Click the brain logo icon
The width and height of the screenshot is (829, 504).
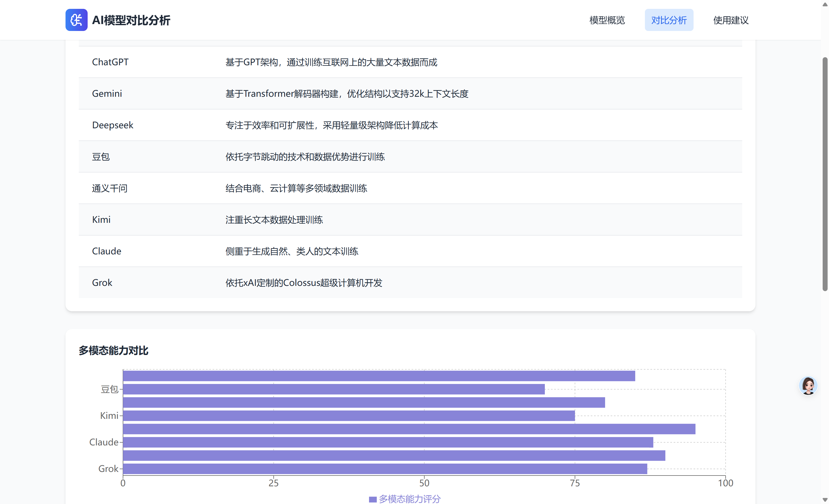coord(76,20)
